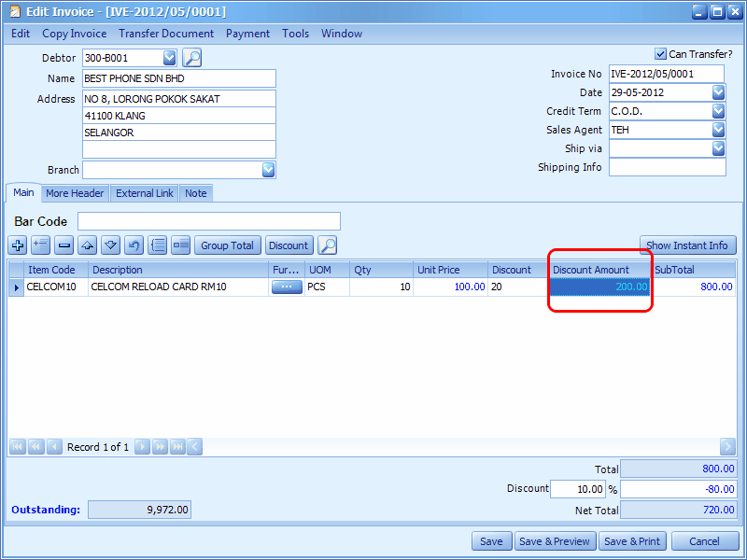
Task: Remove the selected line with minus icon
Action: (x=63, y=245)
